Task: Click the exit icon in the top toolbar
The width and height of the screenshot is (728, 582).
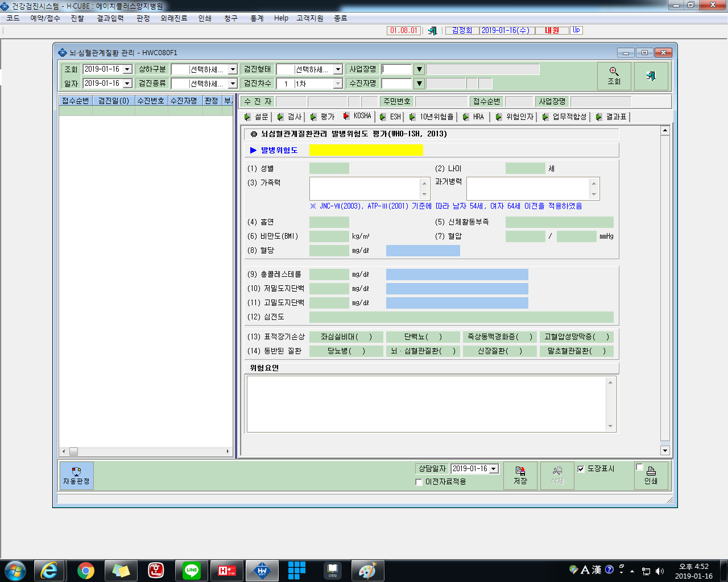Action: coord(432,31)
